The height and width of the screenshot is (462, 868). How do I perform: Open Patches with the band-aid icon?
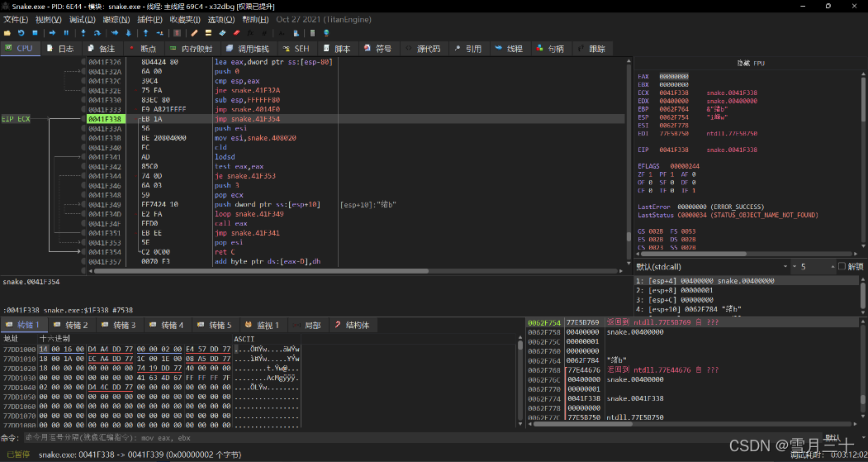pyautogui.click(x=194, y=33)
